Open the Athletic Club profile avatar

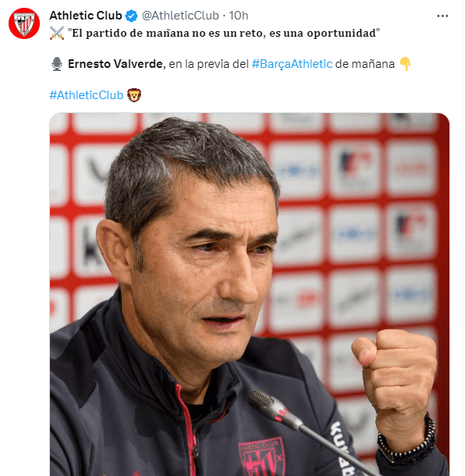click(x=24, y=23)
